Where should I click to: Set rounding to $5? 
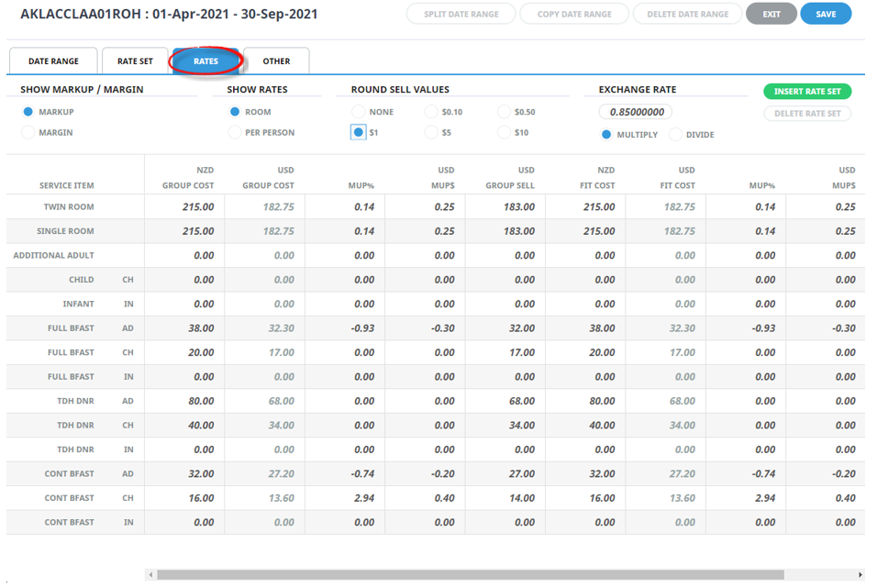[431, 133]
